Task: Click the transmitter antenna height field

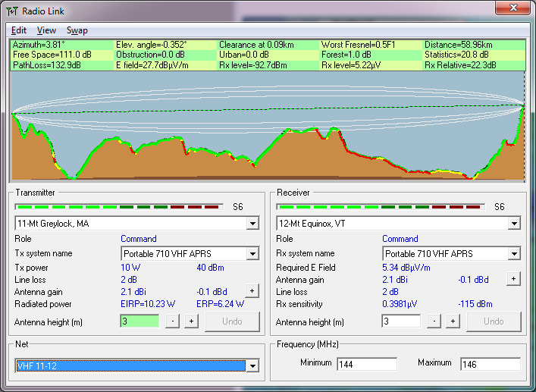Action: tap(139, 321)
